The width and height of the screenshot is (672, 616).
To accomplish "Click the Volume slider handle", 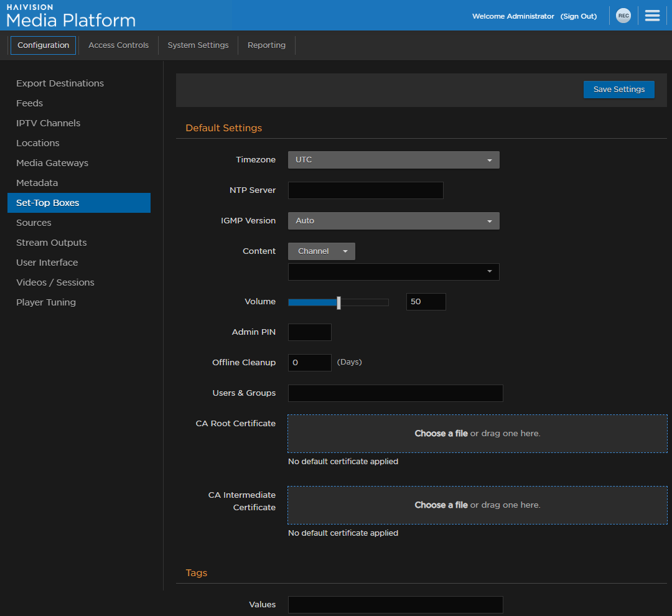I will pyautogui.click(x=338, y=302).
